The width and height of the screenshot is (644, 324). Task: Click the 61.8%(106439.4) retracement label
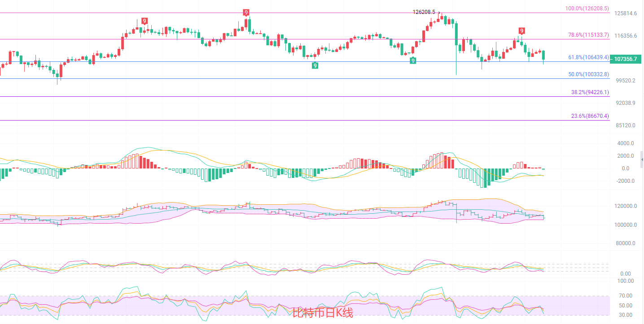[588, 57]
